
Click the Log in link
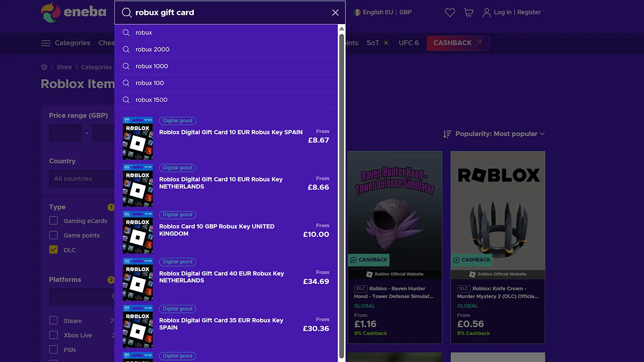pos(503,12)
